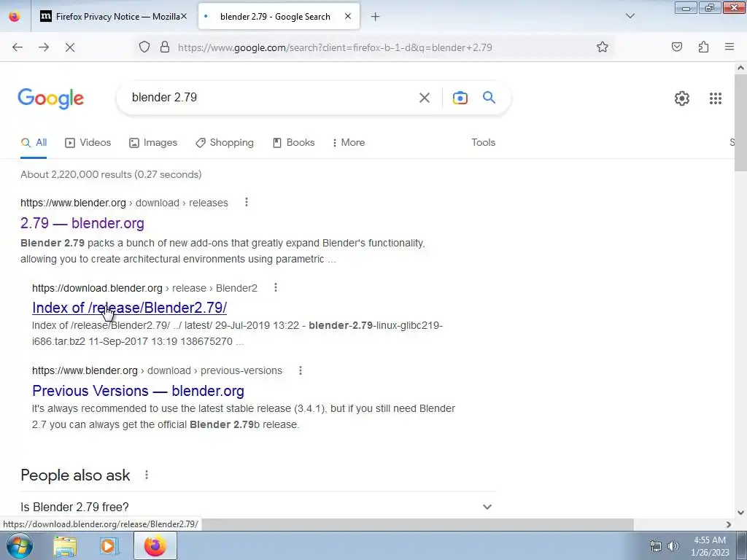Open the tracking protection shield icon
This screenshot has width=747, height=560.
[144, 47]
